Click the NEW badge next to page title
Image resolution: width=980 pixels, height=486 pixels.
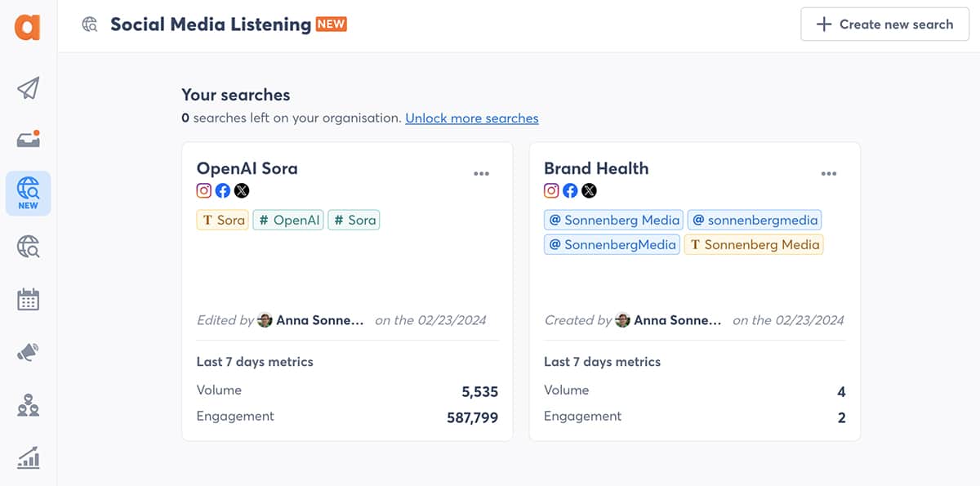(332, 24)
